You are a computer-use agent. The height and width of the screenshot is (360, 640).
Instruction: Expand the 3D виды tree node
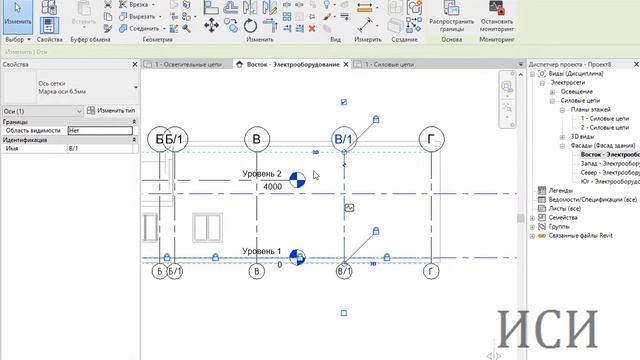pos(562,137)
